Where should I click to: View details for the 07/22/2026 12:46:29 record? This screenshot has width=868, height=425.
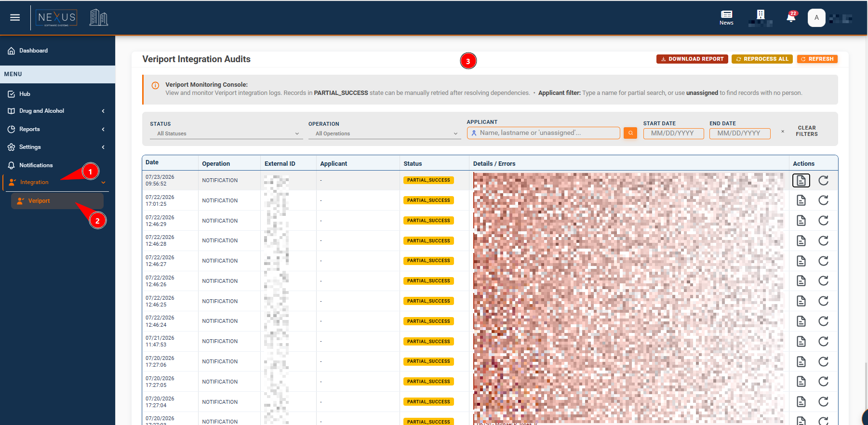pos(801,221)
